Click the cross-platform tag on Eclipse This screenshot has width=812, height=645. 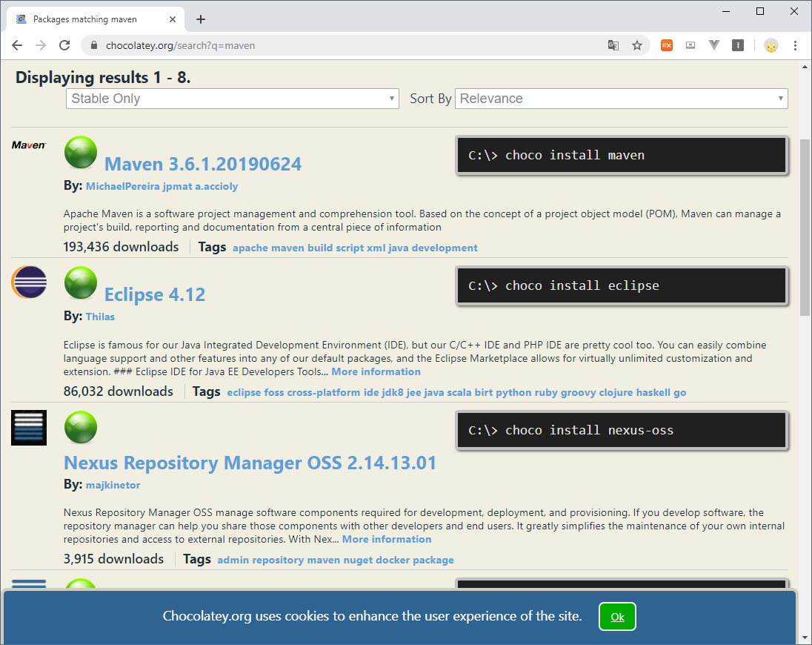point(324,393)
